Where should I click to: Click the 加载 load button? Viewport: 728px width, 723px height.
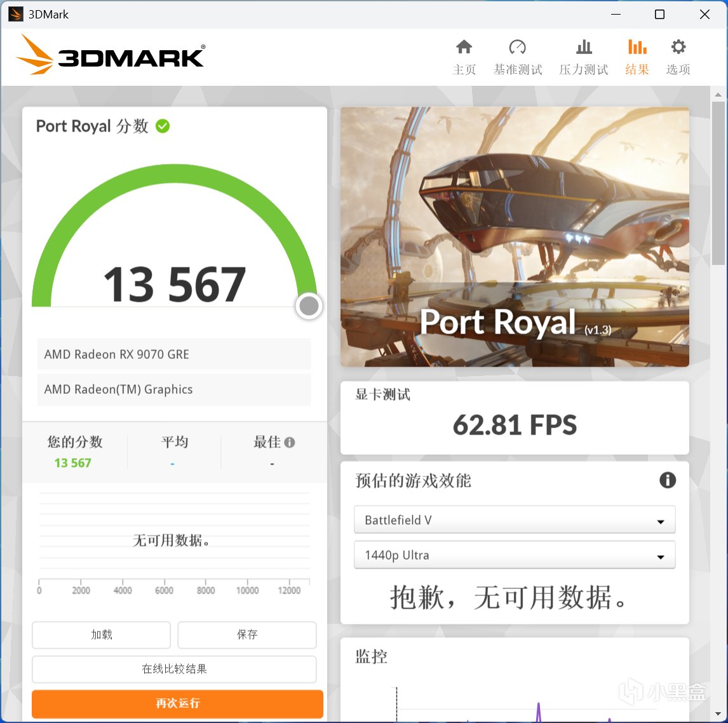101,634
